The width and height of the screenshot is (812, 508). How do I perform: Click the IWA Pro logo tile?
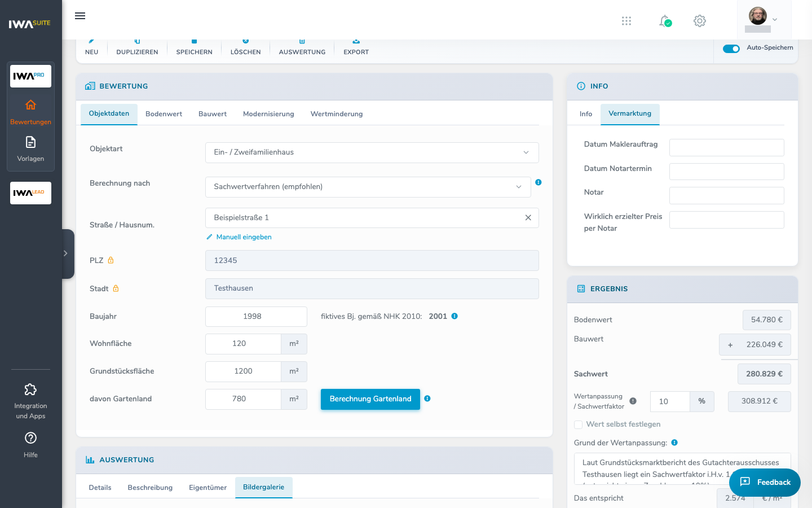[x=30, y=76]
